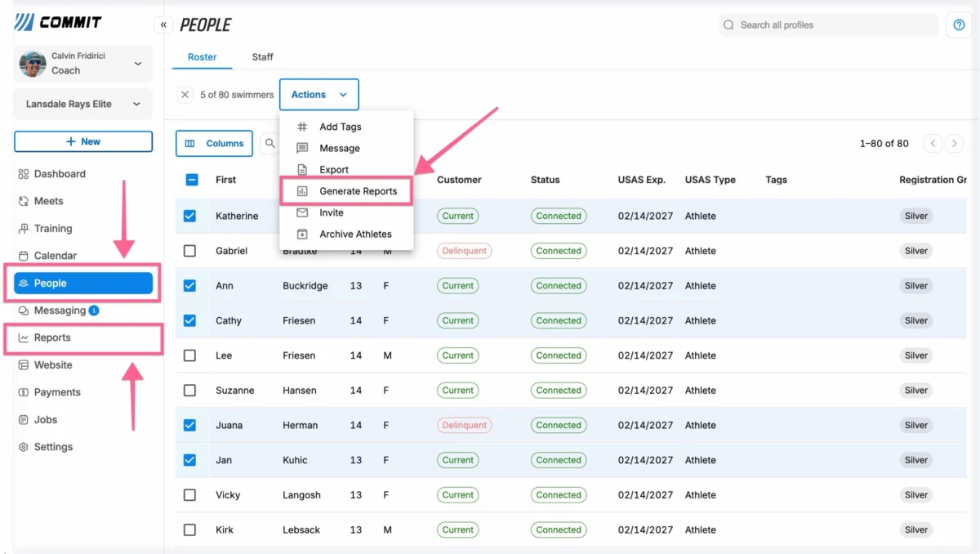This screenshot has width=980, height=554.
Task: Sort by the USAS Exp. column header
Action: (x=642, y=180)
